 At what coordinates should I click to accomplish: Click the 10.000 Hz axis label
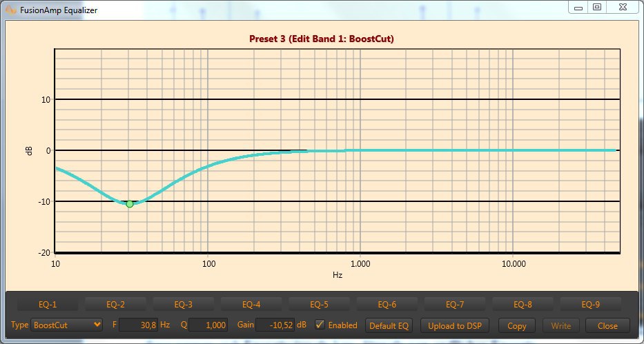[x=514, y=263]
